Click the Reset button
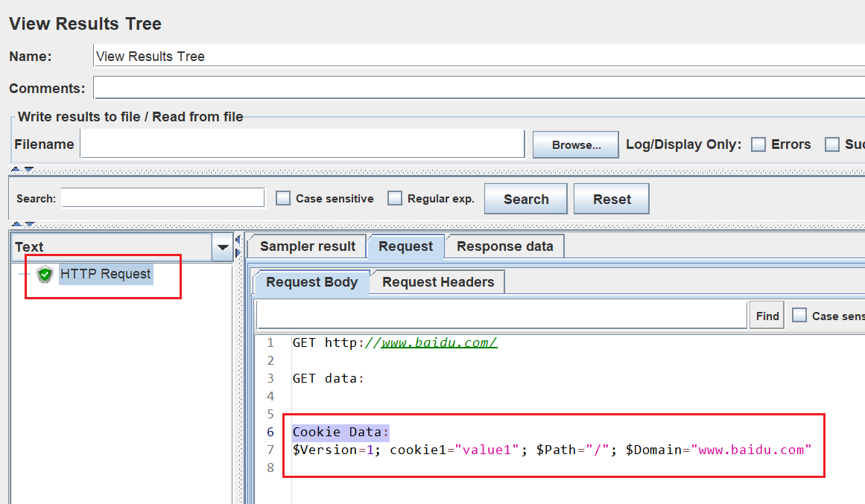865x504 pixels. click(x=612, y=199)
